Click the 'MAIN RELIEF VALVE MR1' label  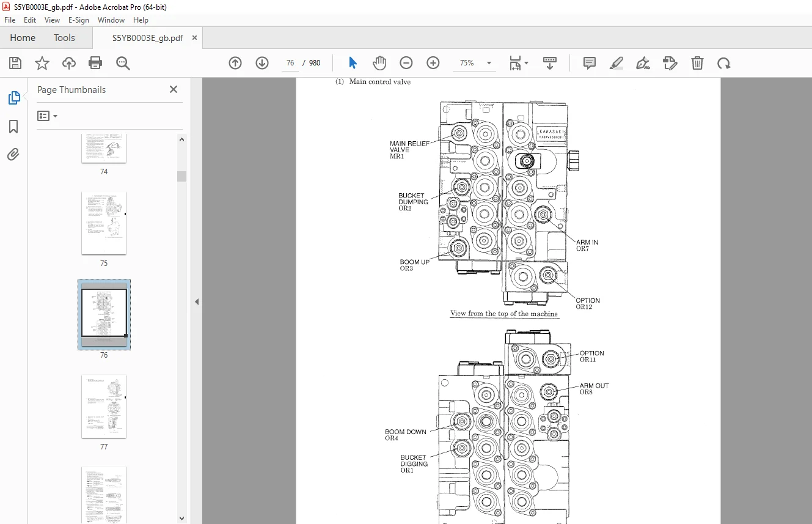click(x=410, y=150)
